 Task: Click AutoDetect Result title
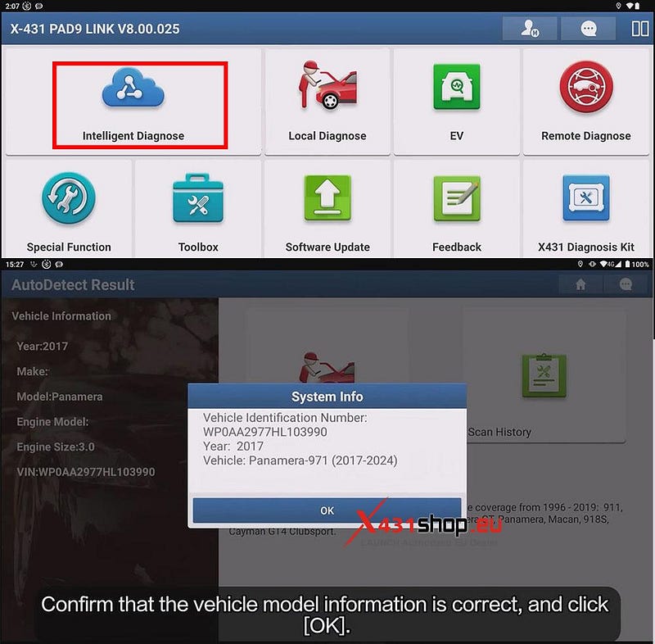(x=73, y=284)
